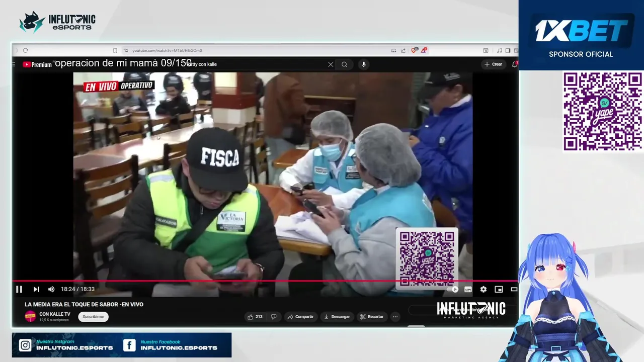Open player settings gear
The width and height of the screenshot is (644, 362).
[484, 289]
